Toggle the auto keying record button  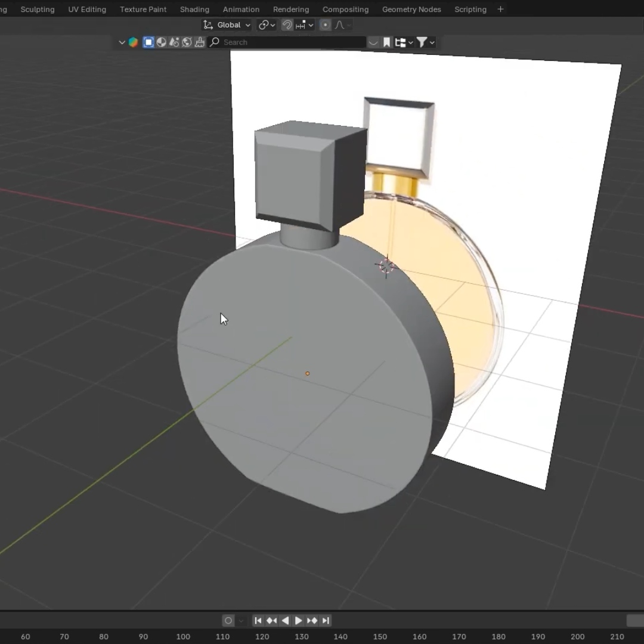(x=228, y=621)
